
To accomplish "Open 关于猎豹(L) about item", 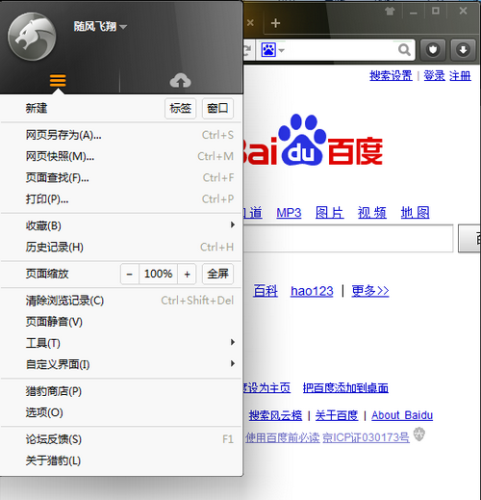I will tap(121, 460).
